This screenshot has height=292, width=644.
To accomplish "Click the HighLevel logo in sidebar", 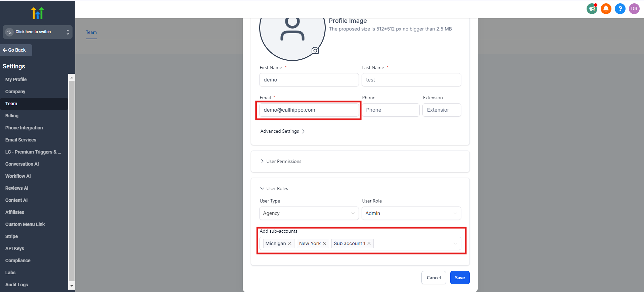I will click(38, 13).
